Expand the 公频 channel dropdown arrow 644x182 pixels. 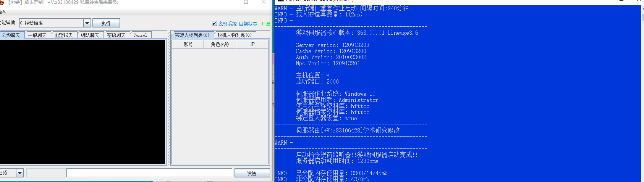click(x=20, y=173)
